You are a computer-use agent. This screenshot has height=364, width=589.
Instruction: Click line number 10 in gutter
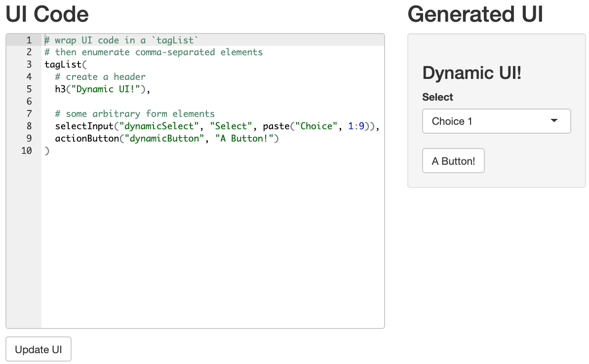(27, 151)
